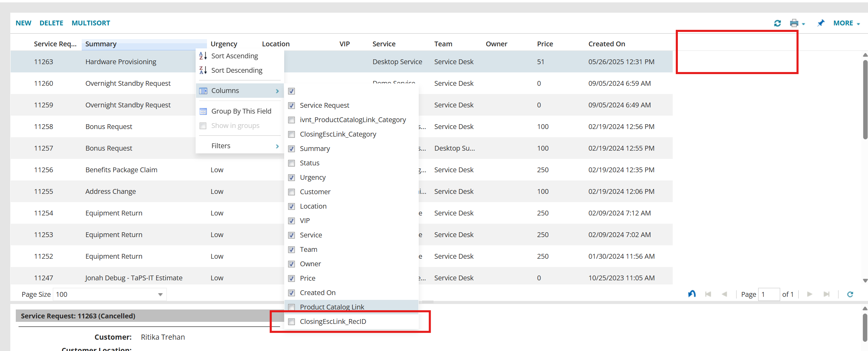Click the reload icon at pager's right end

850,294
